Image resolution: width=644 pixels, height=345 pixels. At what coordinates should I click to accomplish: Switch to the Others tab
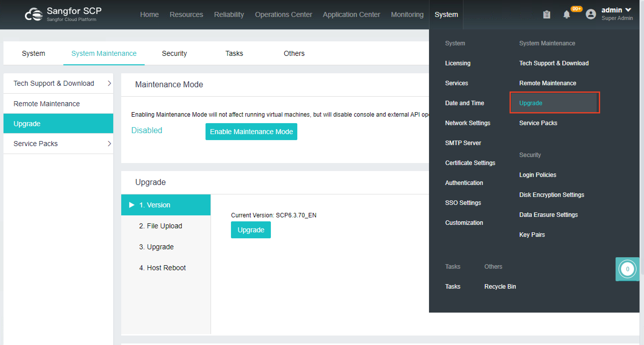click(x=294, y=53)
